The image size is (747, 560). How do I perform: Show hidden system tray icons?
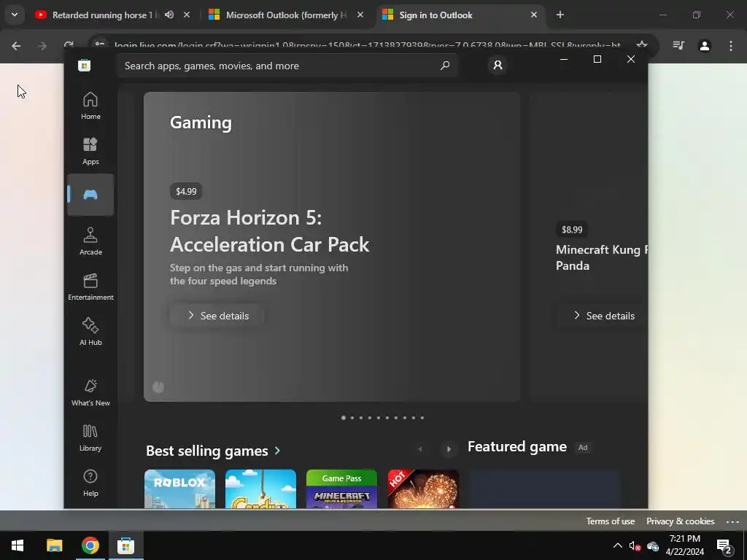pos(617,545)
